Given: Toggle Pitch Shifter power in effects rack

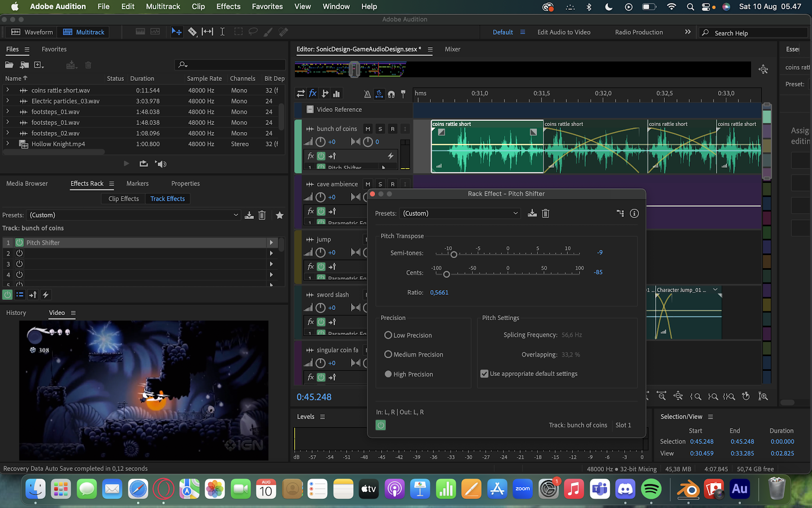Looking at the screenshot, I should point(19,243).
